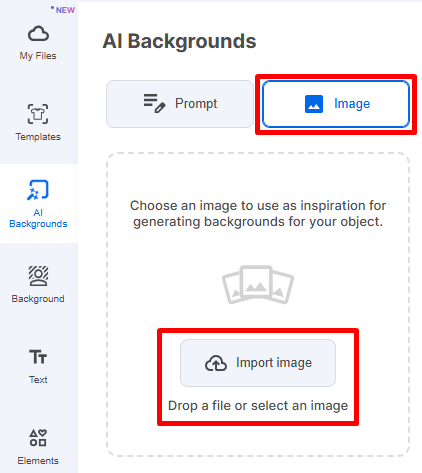This screenshot has width=422, height=473.
Task: Click the pencil-lines icon on Prompt tab
Action: pyautogui.click(x=154, y=104)
